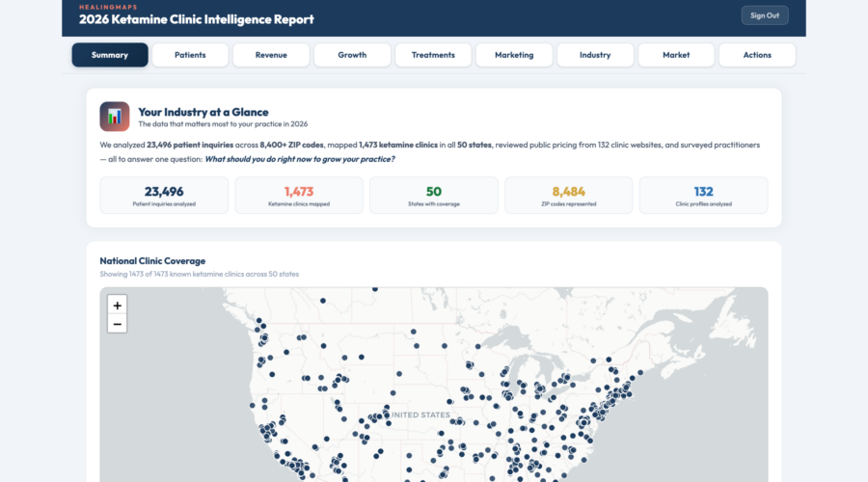868x482 pixels.
Task: Click the bar chart industry icon
Action: click(115, 117)
